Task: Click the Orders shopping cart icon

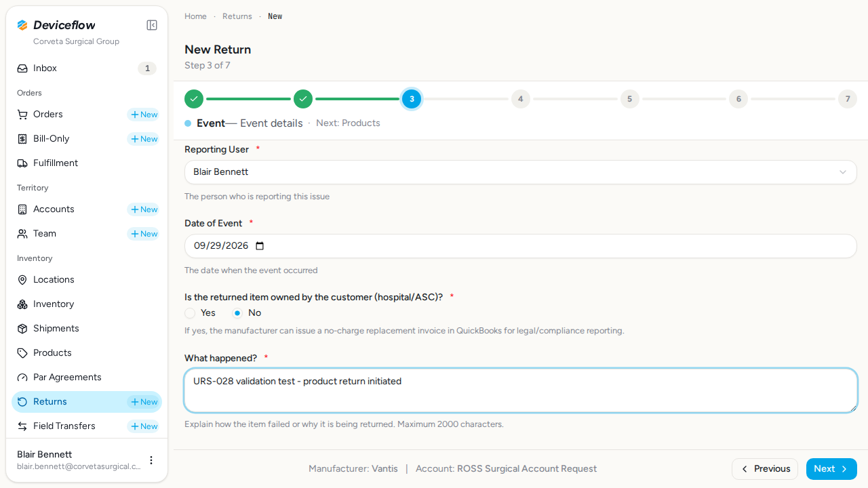Action: click(x=22, y=115)
